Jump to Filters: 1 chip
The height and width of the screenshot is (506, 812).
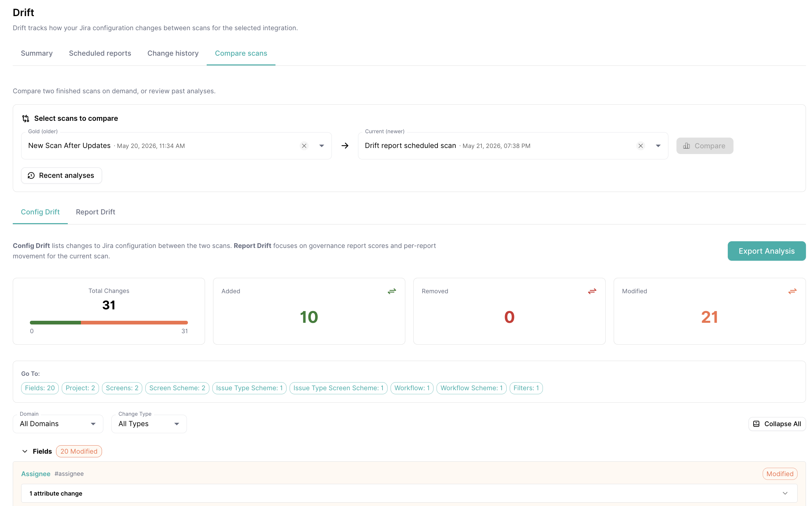(x=526, y=388)
